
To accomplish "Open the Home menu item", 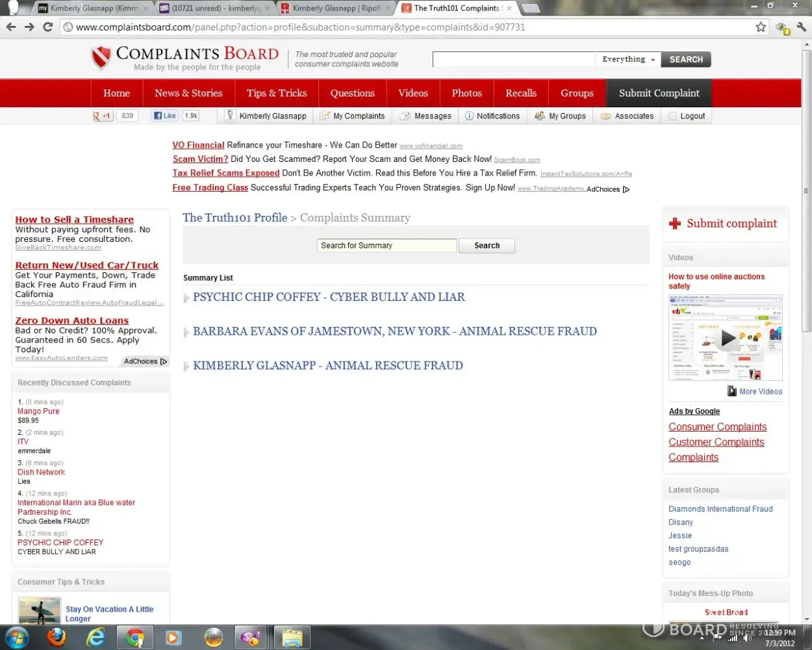I will [116, 93].
